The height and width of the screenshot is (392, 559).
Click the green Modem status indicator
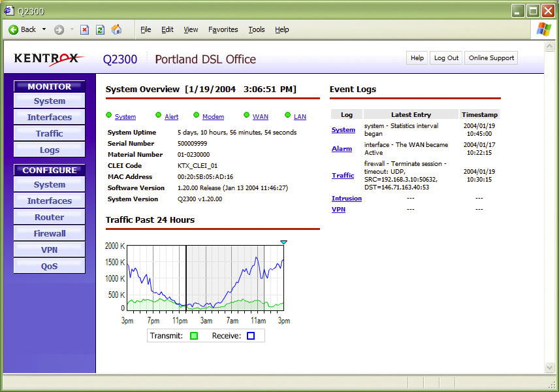pyautogui.click(x=196, y=115)
